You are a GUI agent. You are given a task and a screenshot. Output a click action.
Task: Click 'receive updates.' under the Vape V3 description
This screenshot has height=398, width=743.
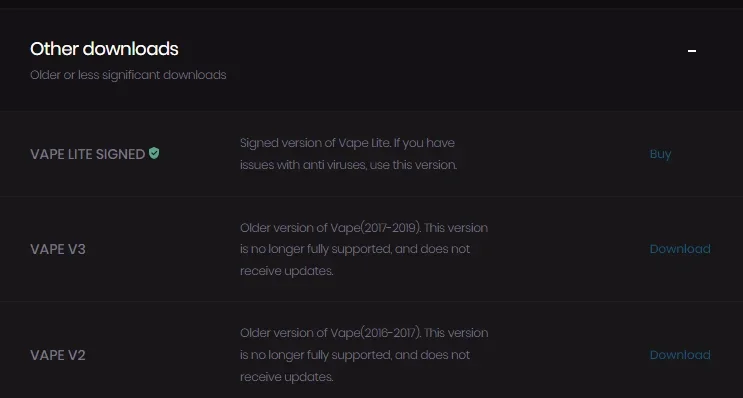click(x=287, y=271)
